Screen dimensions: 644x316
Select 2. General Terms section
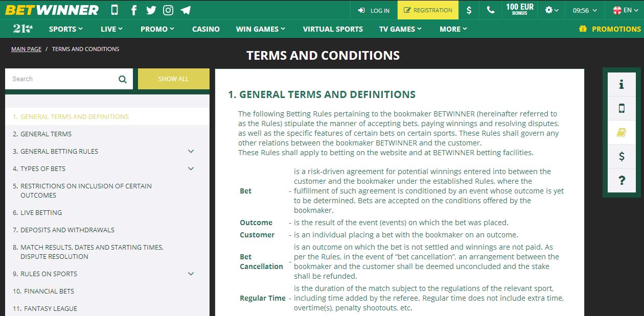[x=107, y=134]
